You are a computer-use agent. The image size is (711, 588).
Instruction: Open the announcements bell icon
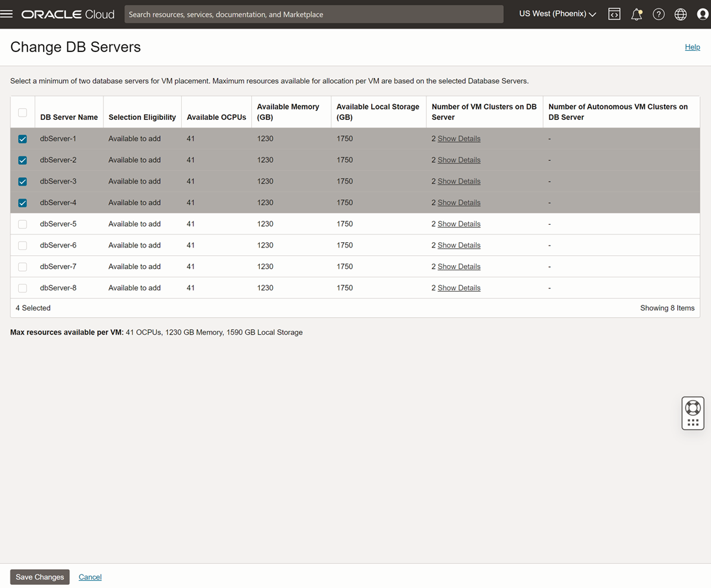pos(636,14)
